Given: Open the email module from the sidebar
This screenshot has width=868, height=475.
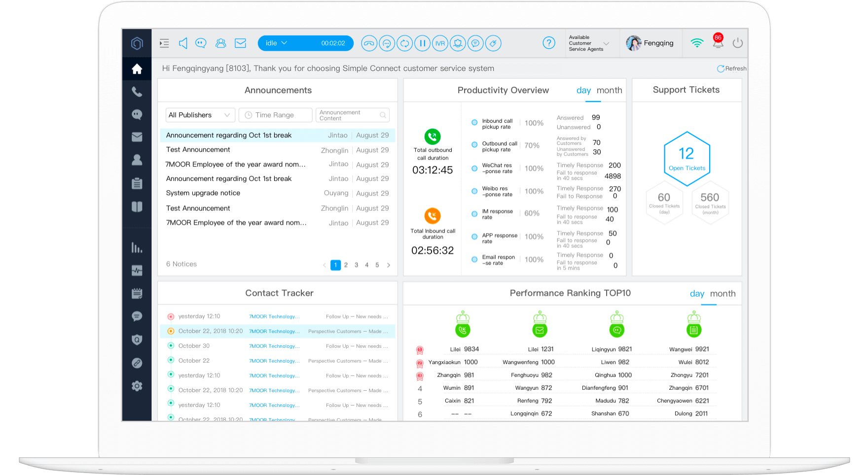Looking at the screenshot, I should (x=137, y=136).
